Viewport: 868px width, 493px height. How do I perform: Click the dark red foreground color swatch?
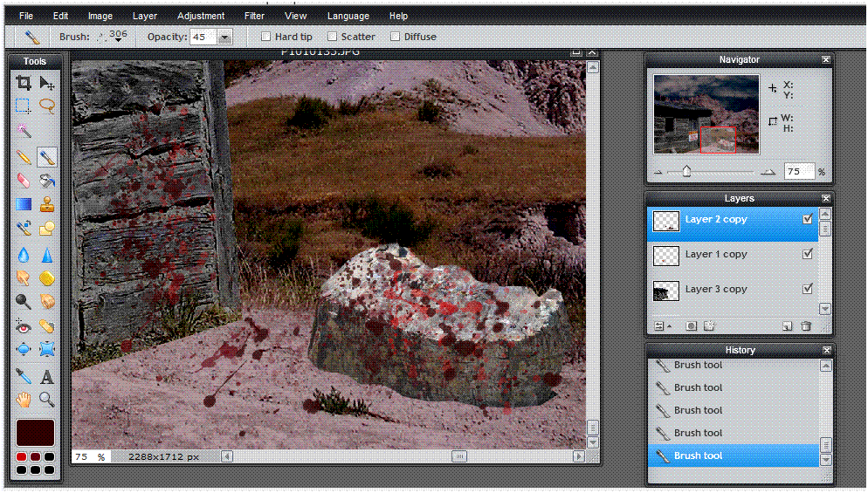[35, 432]
